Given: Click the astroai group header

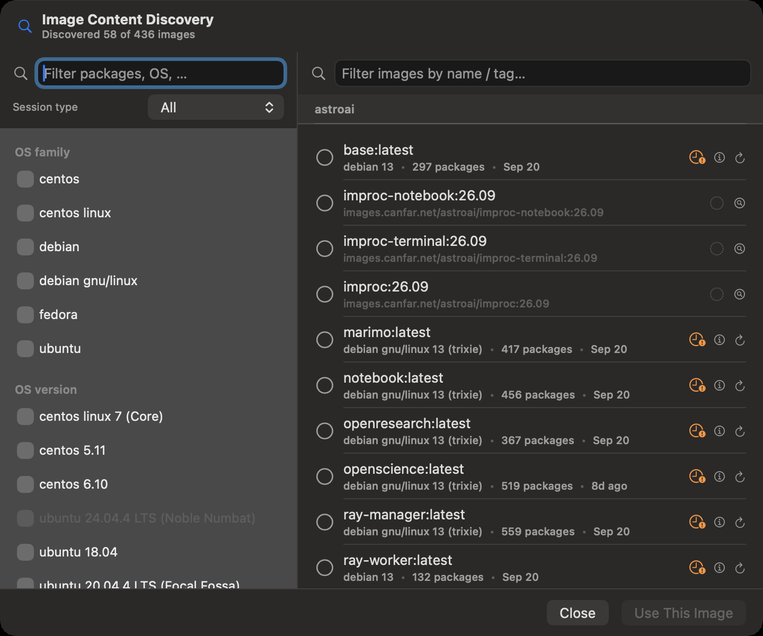Looking at the screenshot, I should (x=334, y=109).
